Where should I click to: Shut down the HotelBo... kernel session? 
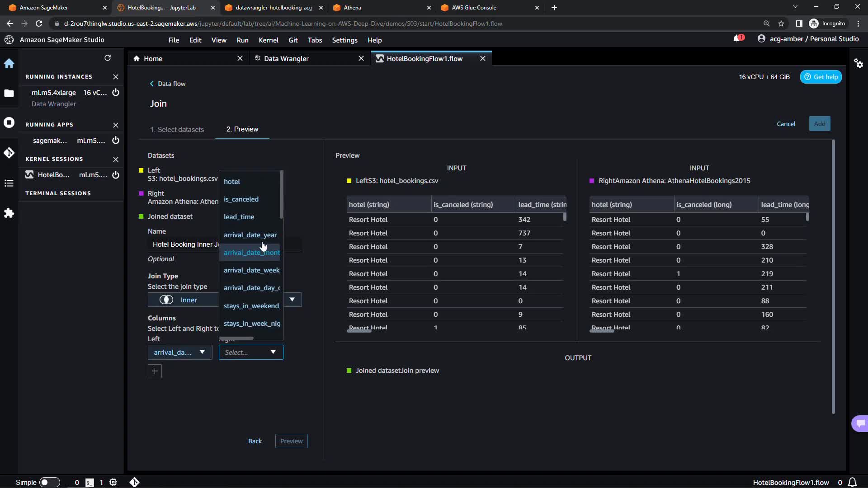tap(116, 175)
